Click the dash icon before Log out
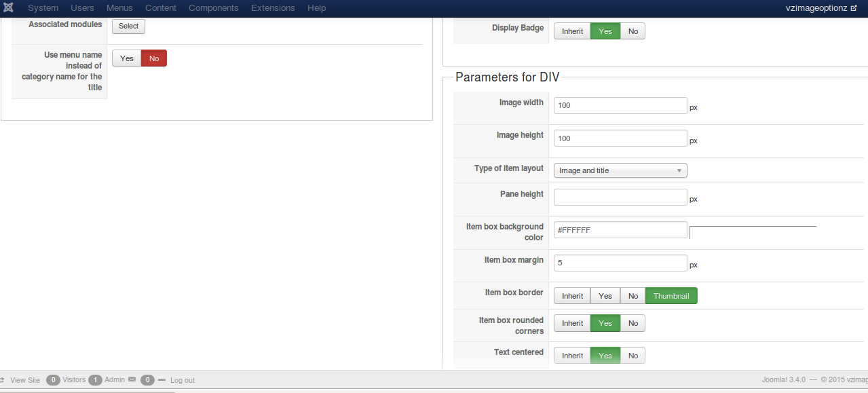The height and width of the screenshot is (393, 868). click(x=162, y=380)
